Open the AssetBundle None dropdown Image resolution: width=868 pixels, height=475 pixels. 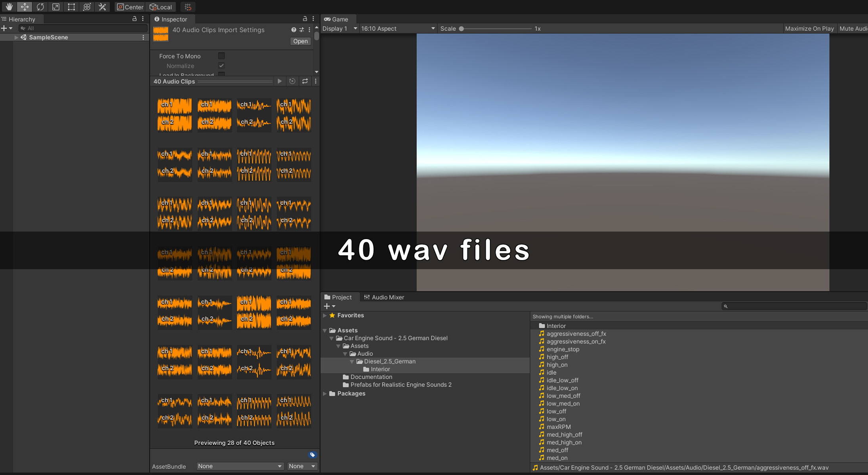[x=240, y=466]
